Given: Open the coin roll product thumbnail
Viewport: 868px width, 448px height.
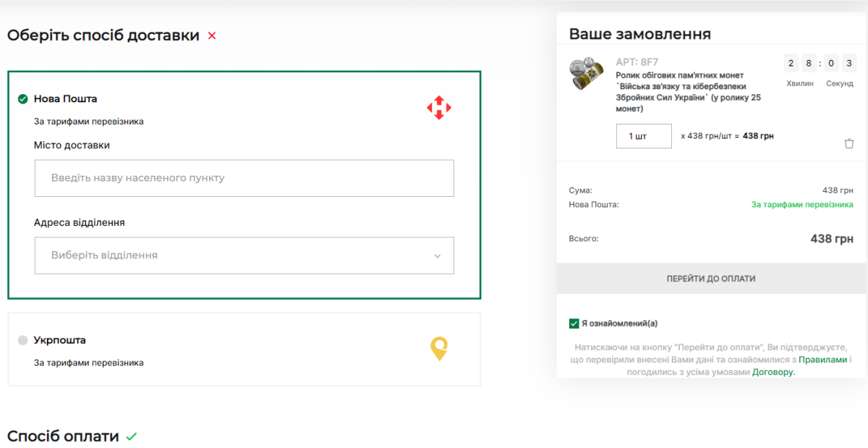Looking at the screenshot, I should [587, 75].
